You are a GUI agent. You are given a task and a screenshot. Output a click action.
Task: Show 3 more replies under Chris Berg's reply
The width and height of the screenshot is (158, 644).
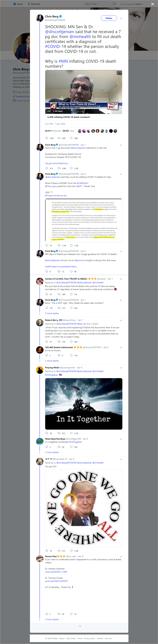[52, 313]
